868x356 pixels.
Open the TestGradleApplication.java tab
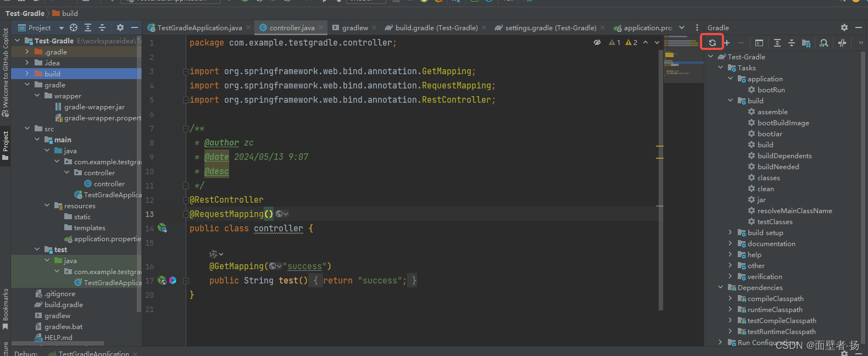tap(199, 27)
